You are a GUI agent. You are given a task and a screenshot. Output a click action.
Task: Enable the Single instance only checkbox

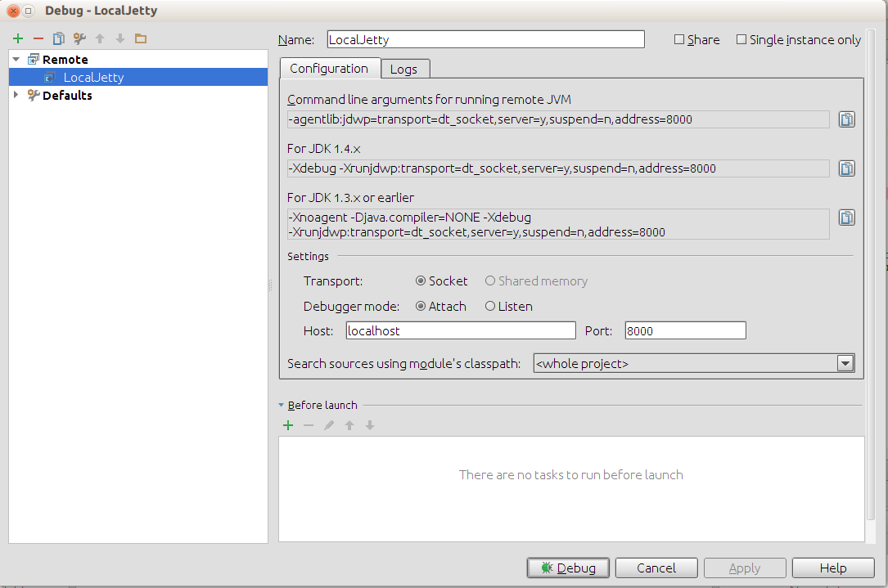742,40
